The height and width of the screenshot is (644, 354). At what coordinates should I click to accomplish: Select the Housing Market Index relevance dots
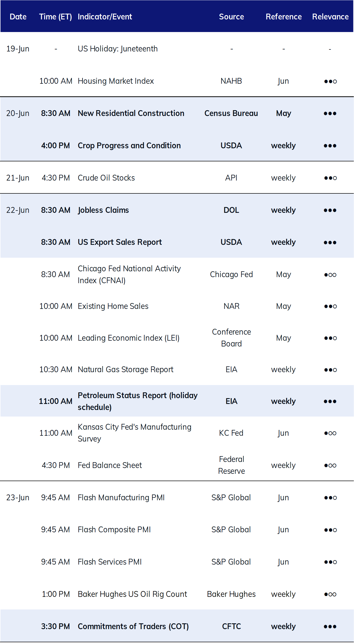330,81
